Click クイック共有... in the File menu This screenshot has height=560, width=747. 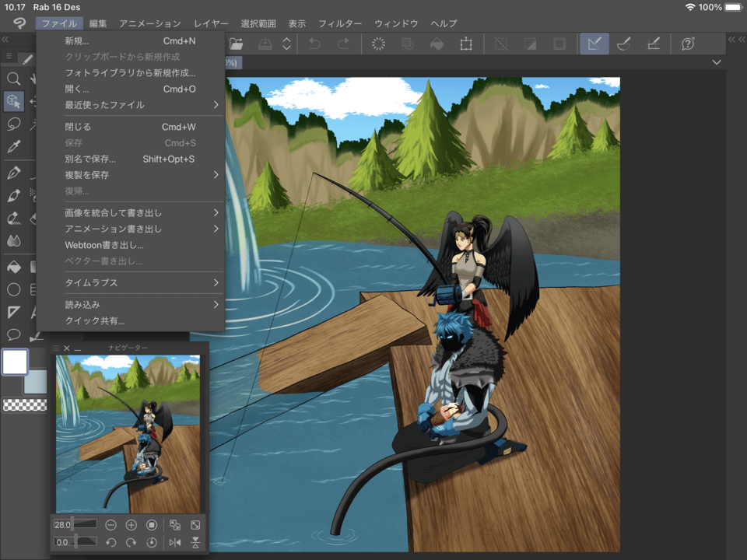94,320
